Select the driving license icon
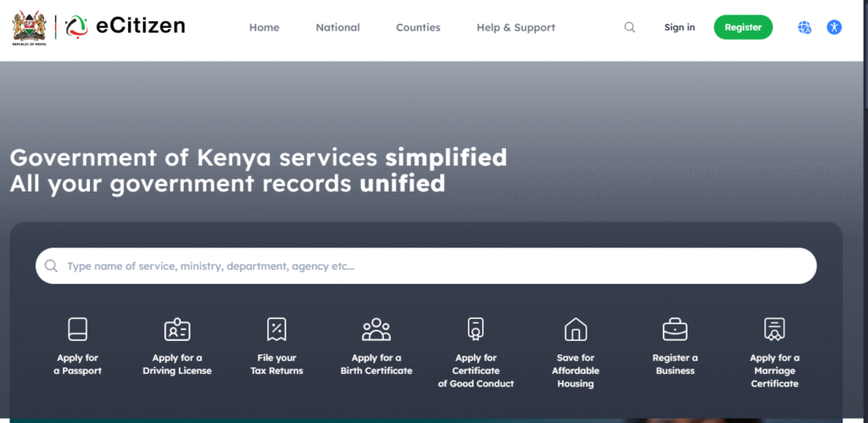 [x=177, y=329]
